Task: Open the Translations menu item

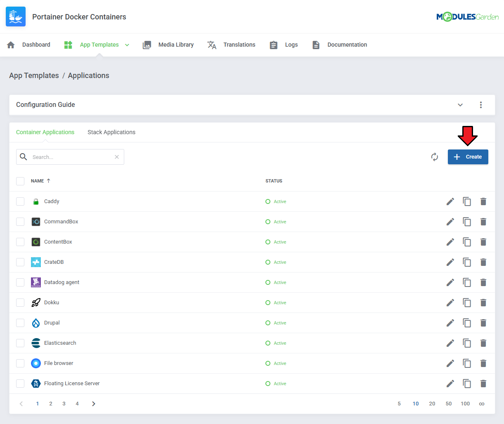Action: pyautogui.click(x=231, y=45)
